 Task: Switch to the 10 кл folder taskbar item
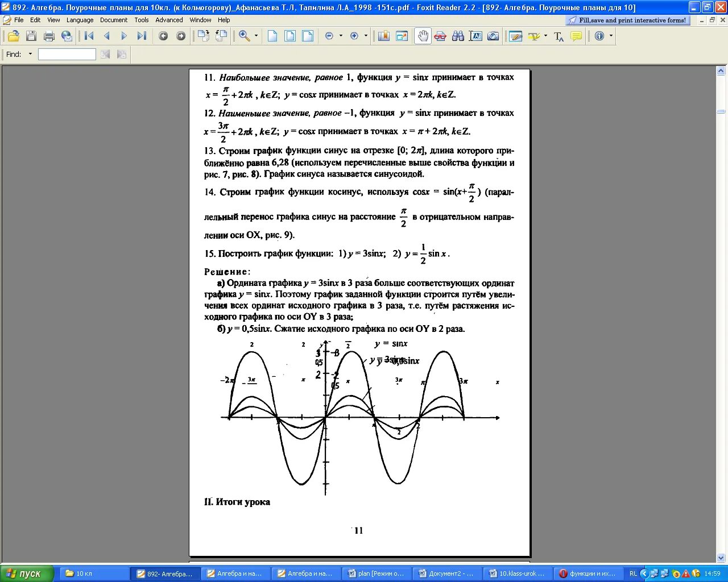tap(94, 573)
